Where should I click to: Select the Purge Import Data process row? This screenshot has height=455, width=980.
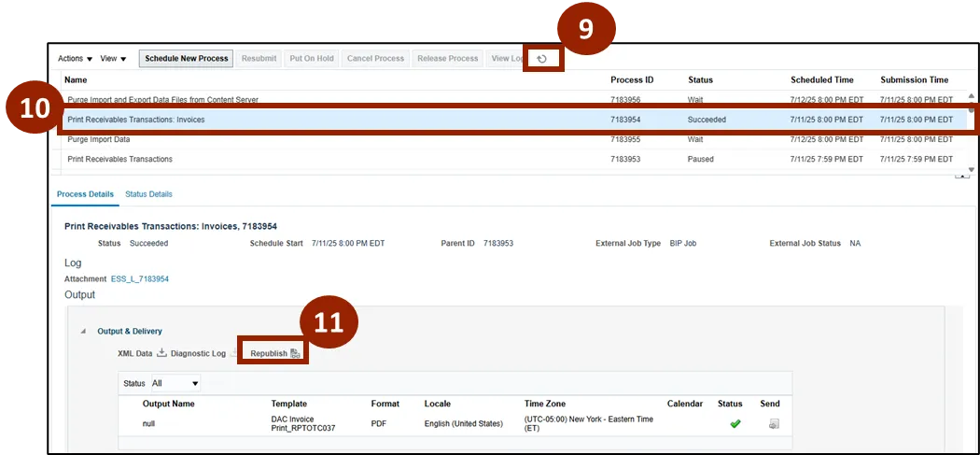pos(99,139)
